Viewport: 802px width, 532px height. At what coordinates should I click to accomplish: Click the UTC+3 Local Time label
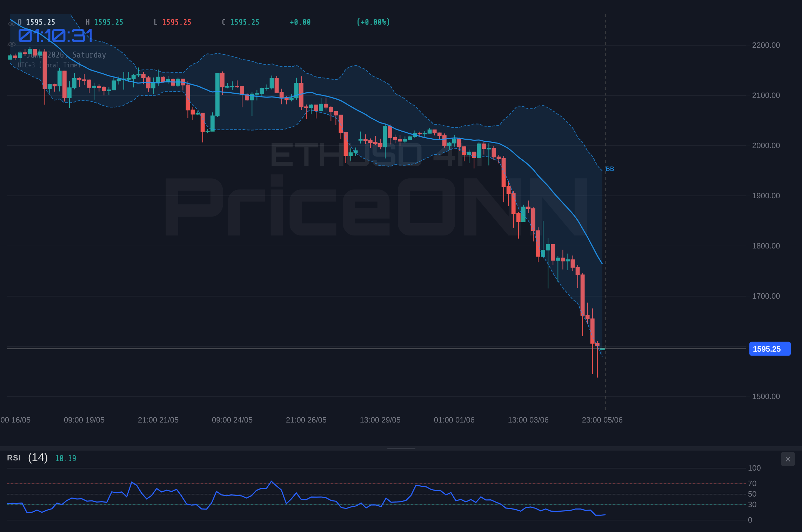click(x=49, y=65)
